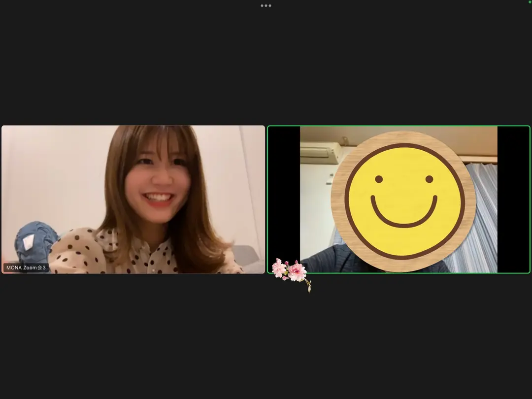Click the 'MONA Zoom会3' name label
The height and width of the screenshot is (399, 532).
click(x=26, y=267)
